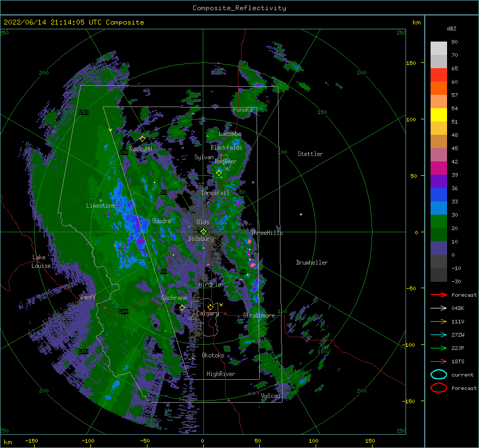The height and width of the screenshot is (448, 479).
Task: Select the Strathmore label
Action: 259,315
